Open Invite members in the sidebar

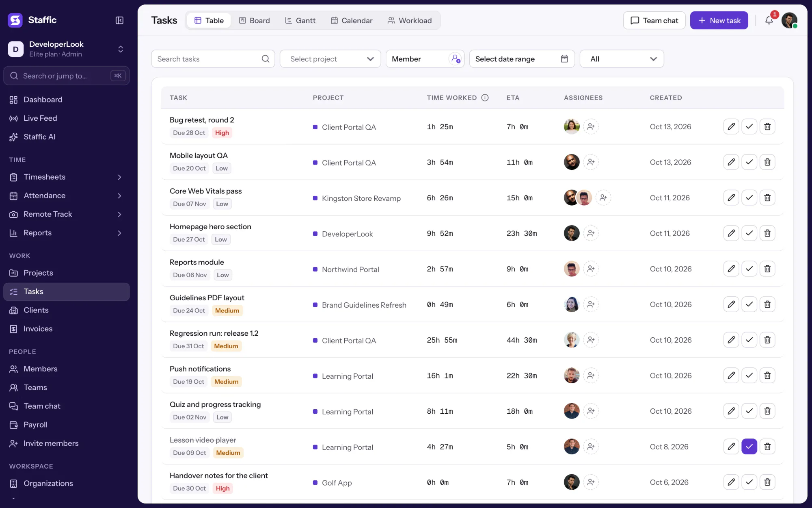point(66,443)
